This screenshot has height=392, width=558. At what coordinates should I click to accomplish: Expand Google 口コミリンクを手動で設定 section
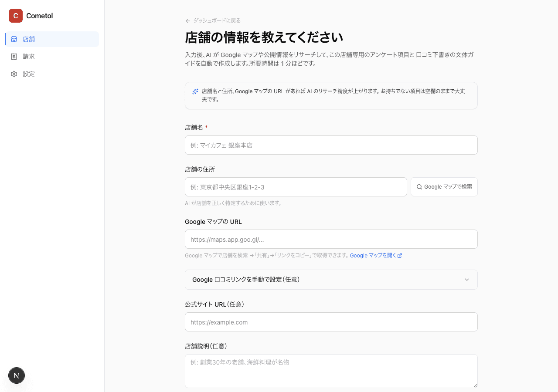point(331,280)
